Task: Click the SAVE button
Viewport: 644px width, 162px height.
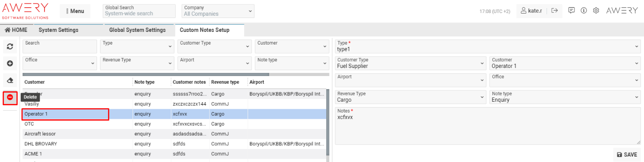Action: [627, 154]
